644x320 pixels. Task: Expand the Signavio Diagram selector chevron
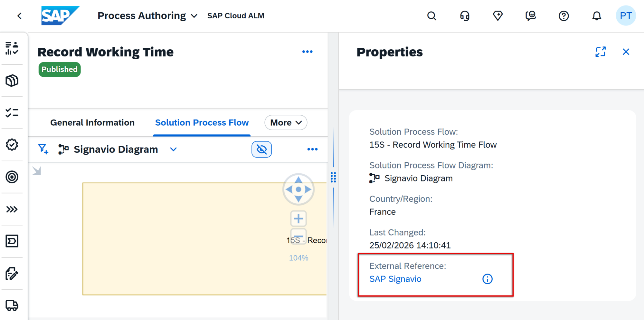coord(173,149)
